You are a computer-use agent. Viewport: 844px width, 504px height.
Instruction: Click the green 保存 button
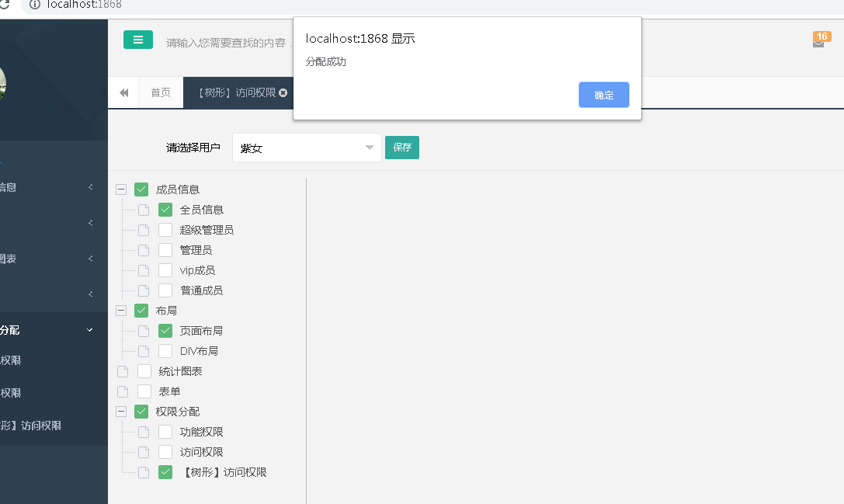click(x=401, y=148)
